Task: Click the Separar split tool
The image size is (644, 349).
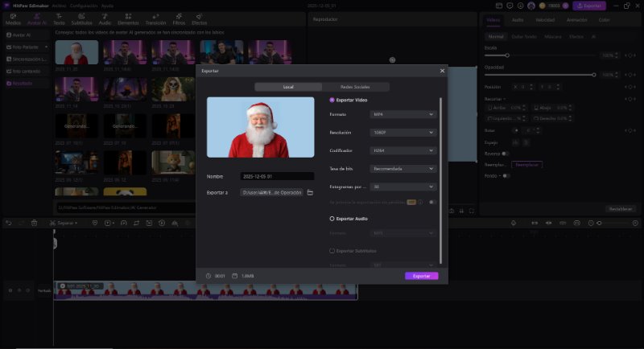Action: (64, 223)
